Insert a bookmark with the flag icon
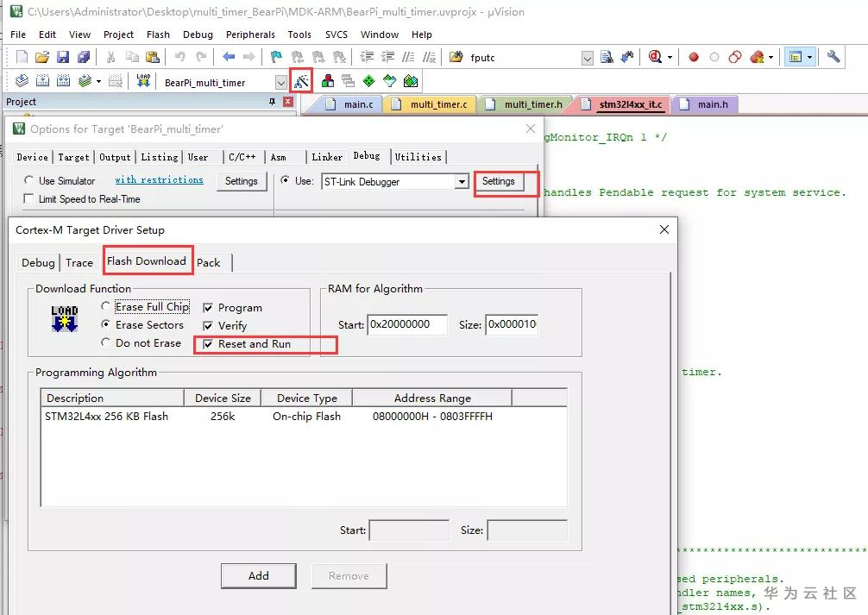 pyautogui.click(x=276, y=56)
